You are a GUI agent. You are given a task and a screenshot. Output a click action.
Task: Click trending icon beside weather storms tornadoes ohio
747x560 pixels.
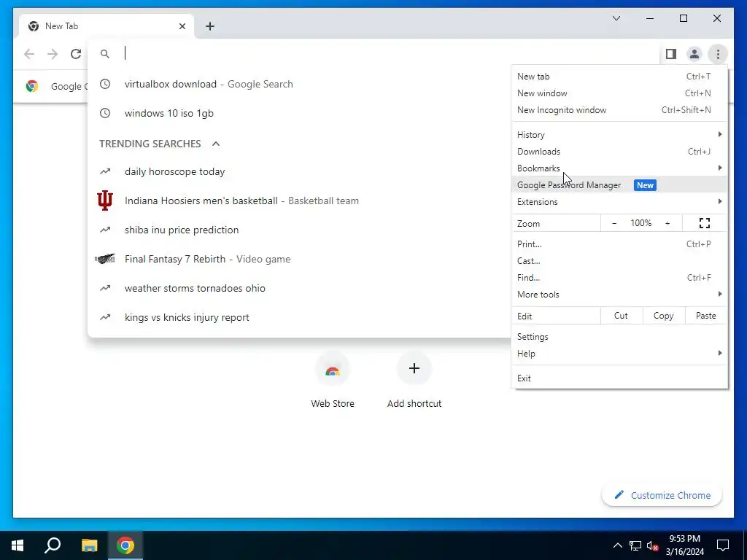tap(105, 288)
